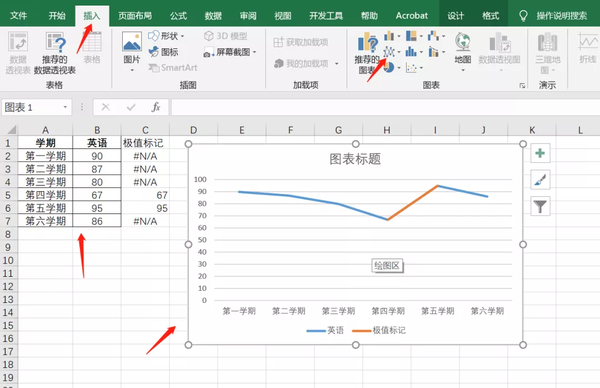Open Chart Elements plus button

[540, 153]
